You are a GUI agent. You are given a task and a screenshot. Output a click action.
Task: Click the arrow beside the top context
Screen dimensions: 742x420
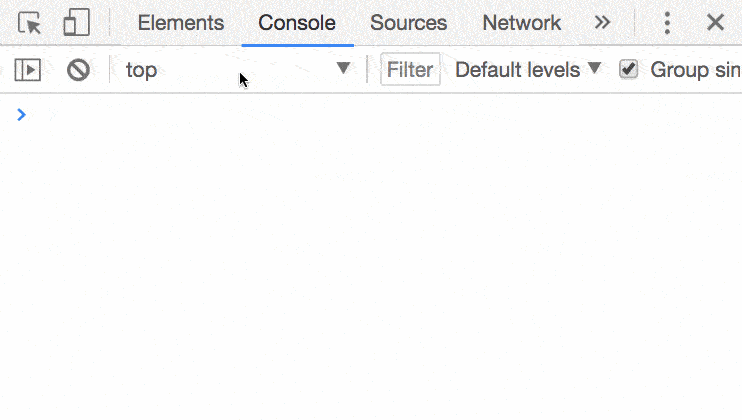[x=343, y=69]
